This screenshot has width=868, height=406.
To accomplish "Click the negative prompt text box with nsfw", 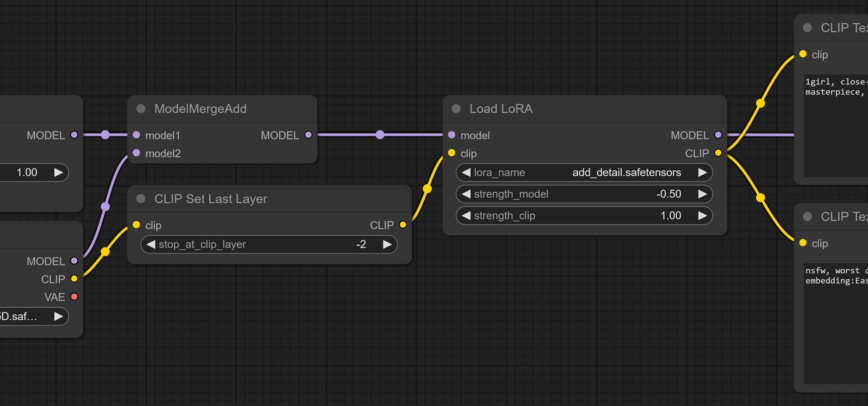I will click(x=836, y=323).
